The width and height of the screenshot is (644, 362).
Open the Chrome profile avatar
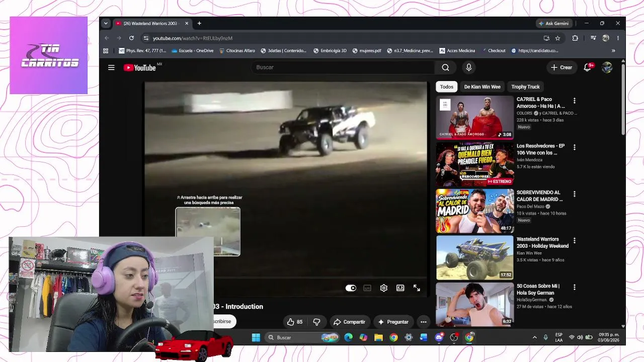point(606,38)
